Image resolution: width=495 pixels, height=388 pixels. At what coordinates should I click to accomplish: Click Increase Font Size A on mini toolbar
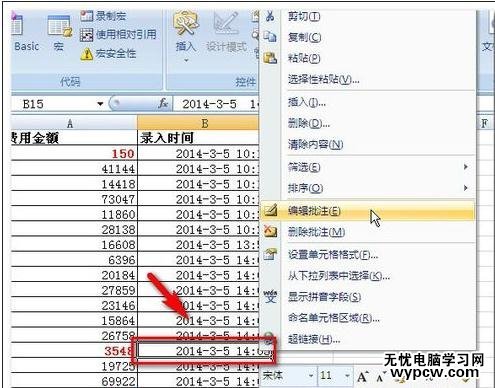(362, 377)
